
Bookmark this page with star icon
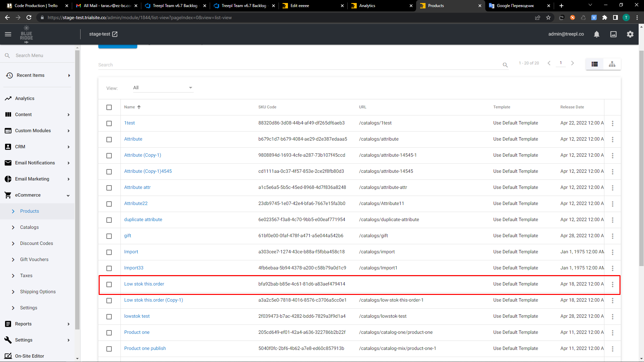(548, 17)
